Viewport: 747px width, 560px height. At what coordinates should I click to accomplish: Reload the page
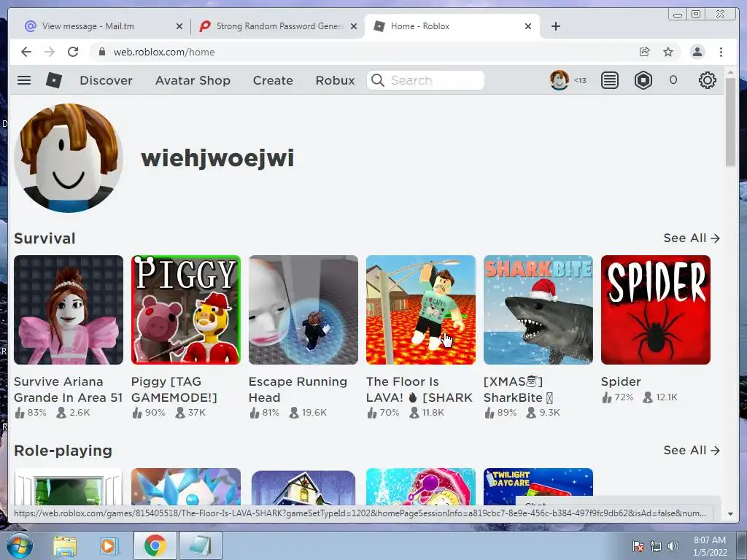click(73, 52)
